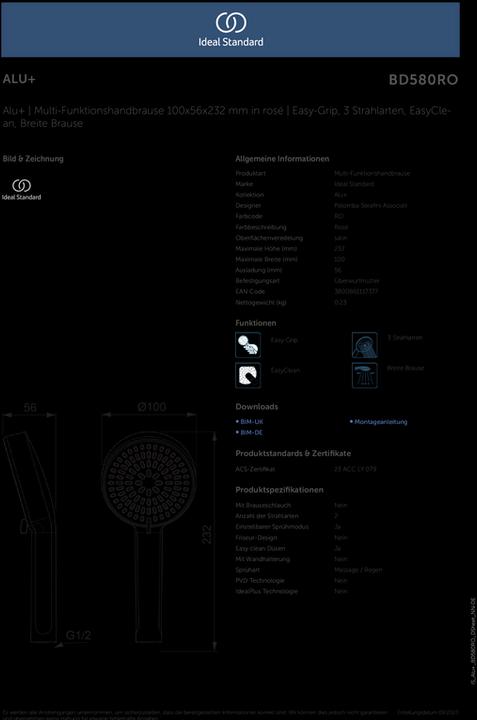Click the Produktspezifikationen heading
Screen dimensions: 477x720
279,490
